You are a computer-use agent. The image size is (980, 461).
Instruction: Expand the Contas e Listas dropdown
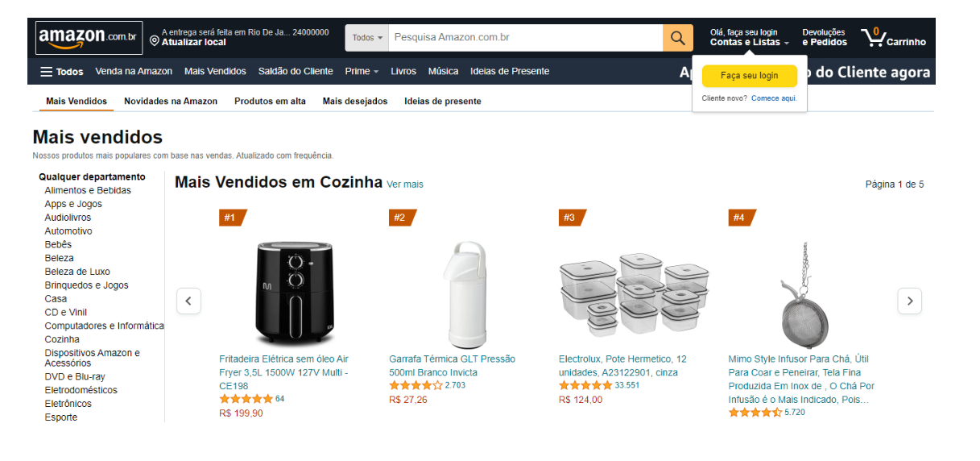tap(749, 42)
